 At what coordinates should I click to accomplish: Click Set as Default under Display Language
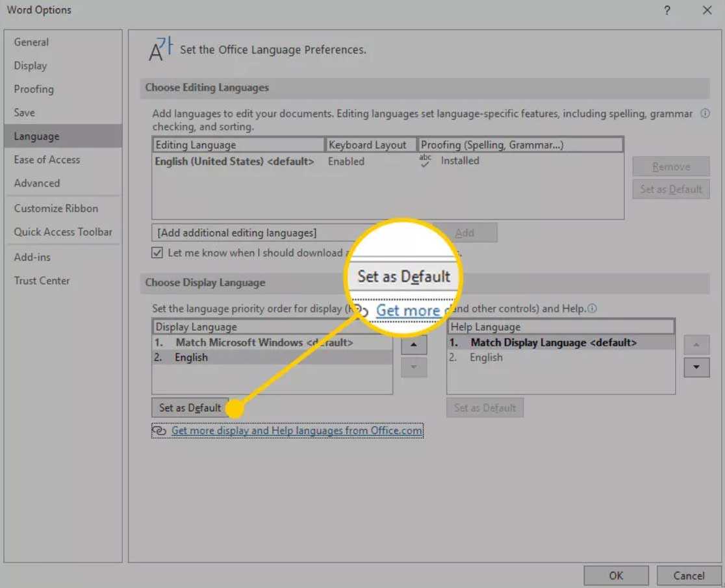coord(190,408)
